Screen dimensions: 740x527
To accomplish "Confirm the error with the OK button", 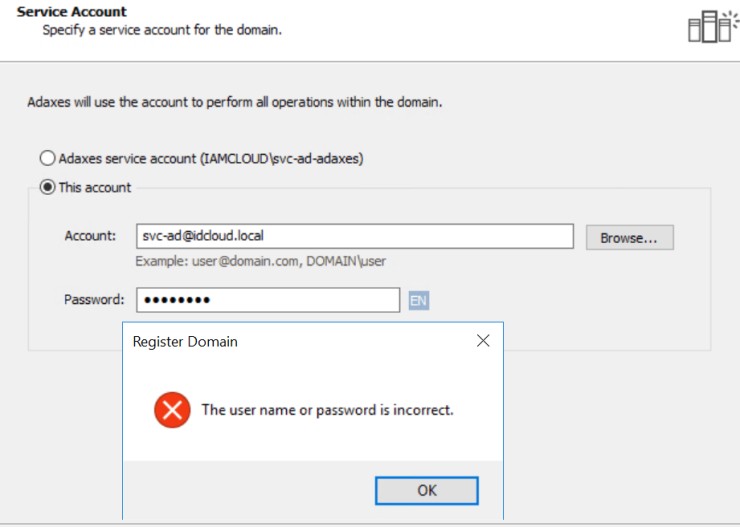I will (x=427, y=491).
